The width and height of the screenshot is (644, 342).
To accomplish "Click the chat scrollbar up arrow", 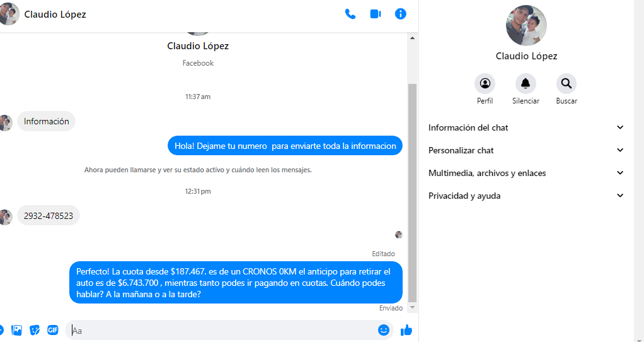I will (x=412, y=38).
